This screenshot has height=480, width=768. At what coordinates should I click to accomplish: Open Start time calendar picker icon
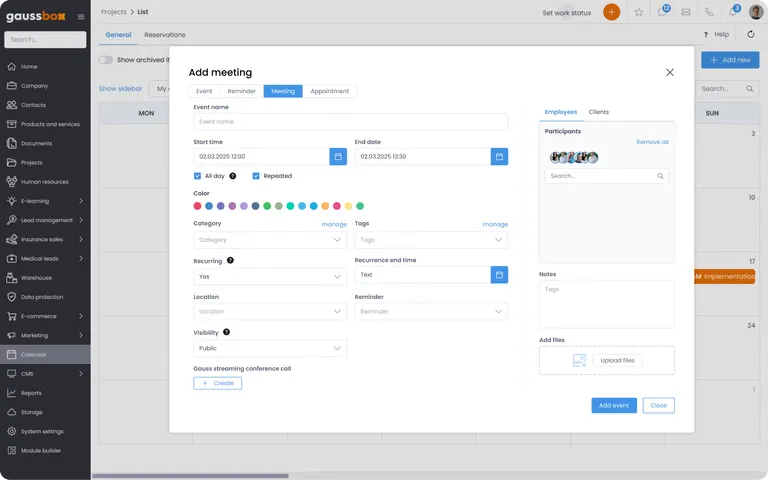[338, 157]
